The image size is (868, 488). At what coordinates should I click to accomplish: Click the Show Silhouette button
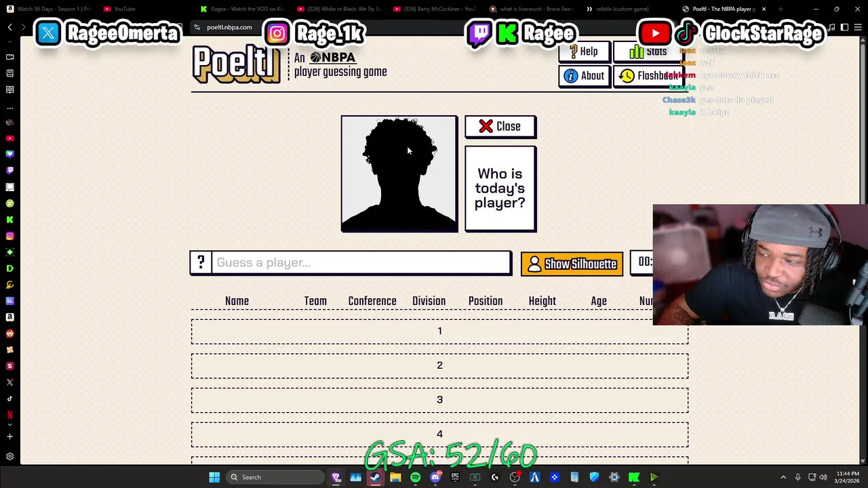pyautogui.click(x=572, y=264)
